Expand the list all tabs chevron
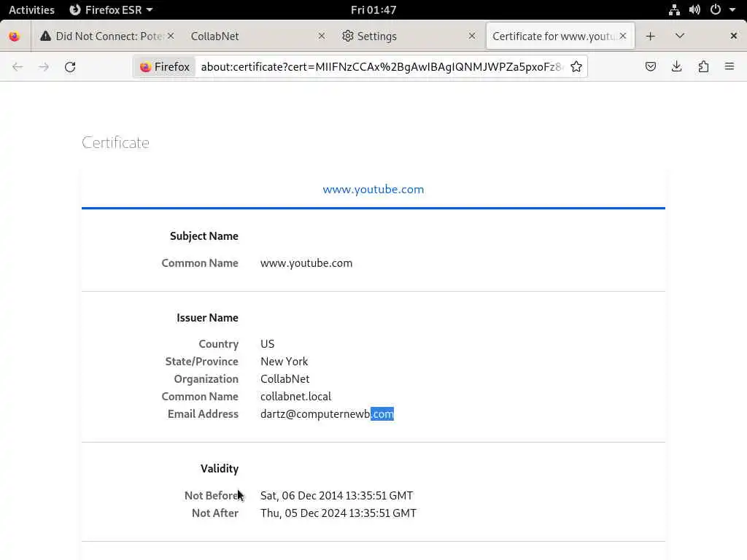 click(680, 36)
